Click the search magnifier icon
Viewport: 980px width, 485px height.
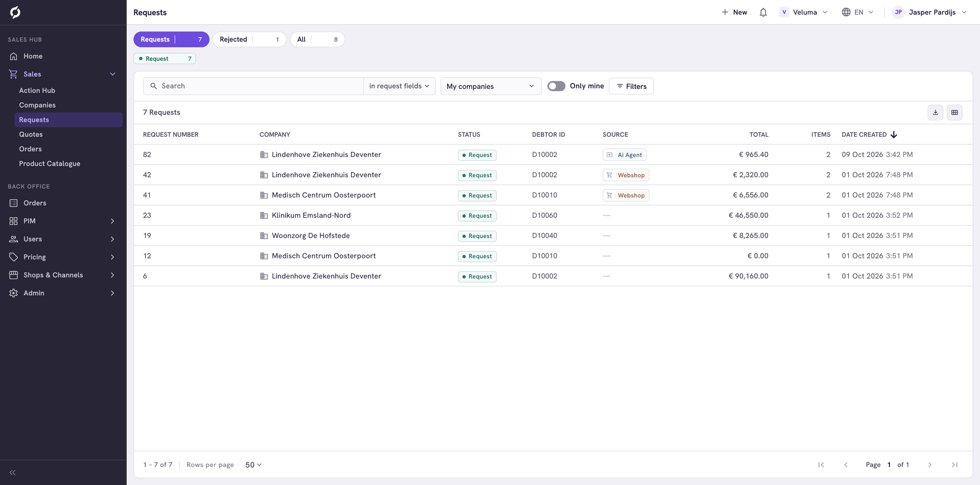coord(154,86)
